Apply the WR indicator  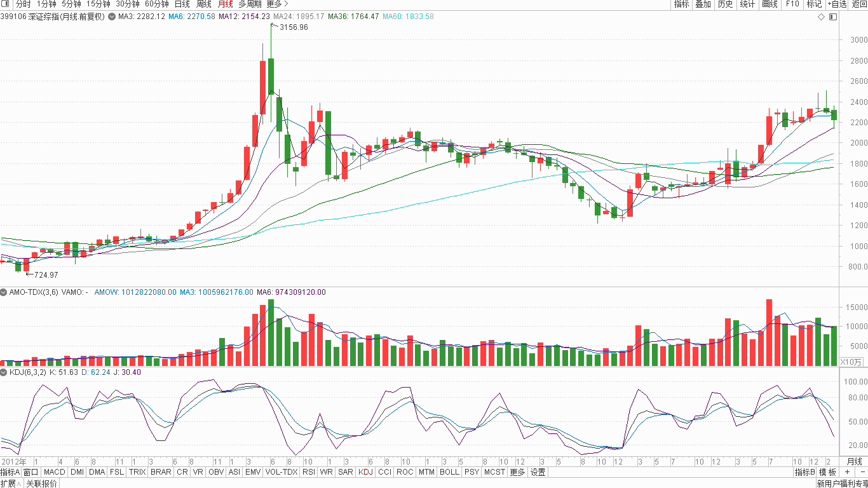pyautogui.click(x=327, y=472)
